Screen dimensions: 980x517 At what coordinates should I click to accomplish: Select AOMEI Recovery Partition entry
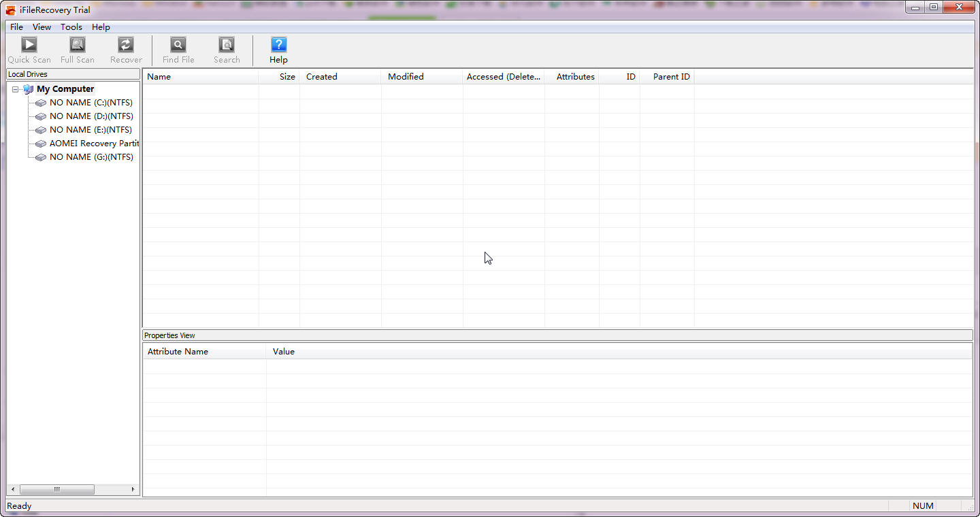pyautogui.click(x=94, y=144)
